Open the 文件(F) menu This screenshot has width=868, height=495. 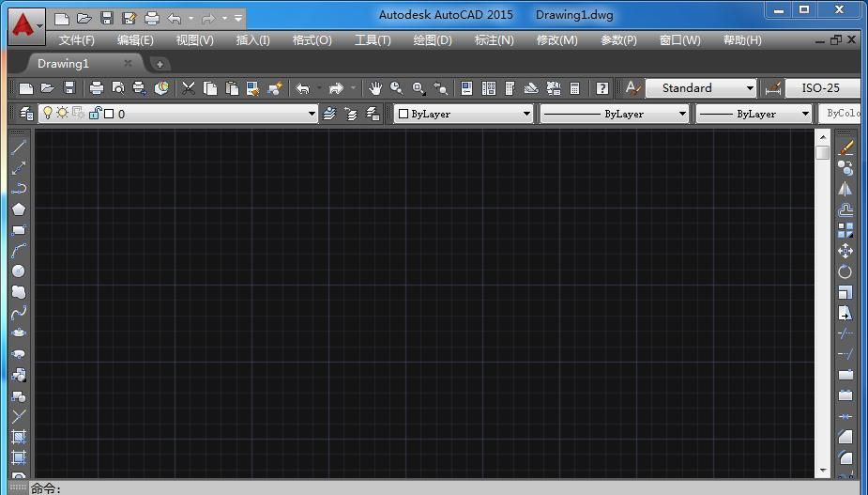pos(77,40)
